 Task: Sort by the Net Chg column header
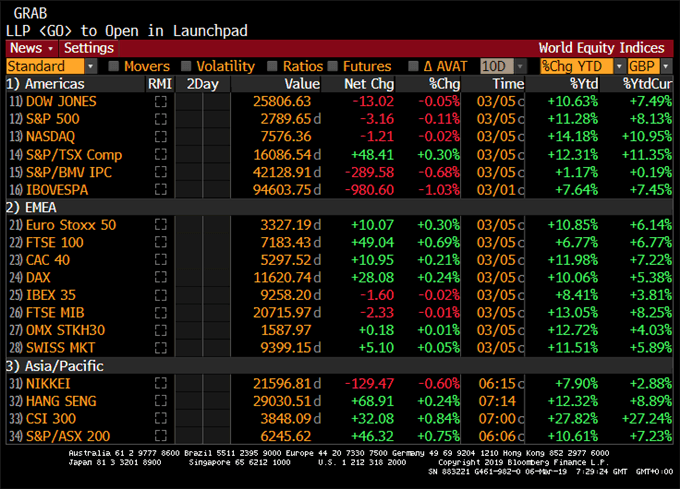(369, 84)
